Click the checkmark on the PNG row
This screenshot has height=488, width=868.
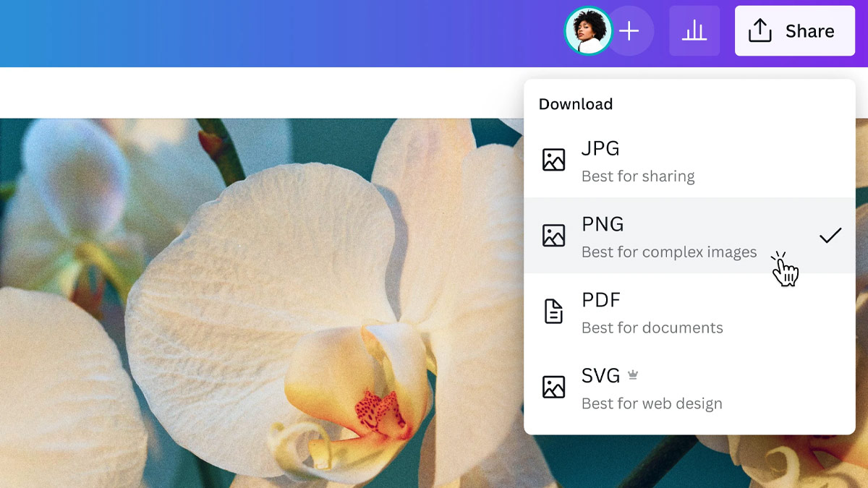(830, 235)
